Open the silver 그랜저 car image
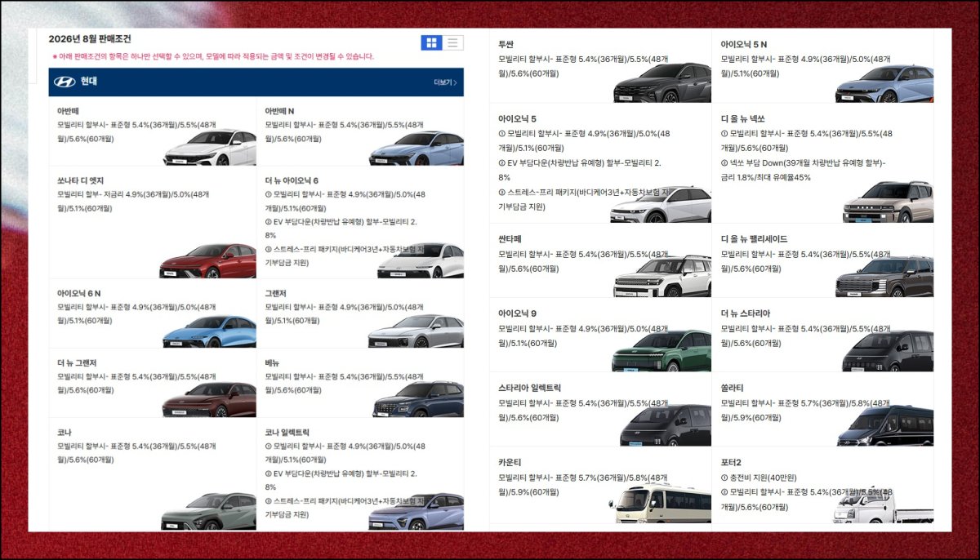The image size is (980, 560). [416, 331]
